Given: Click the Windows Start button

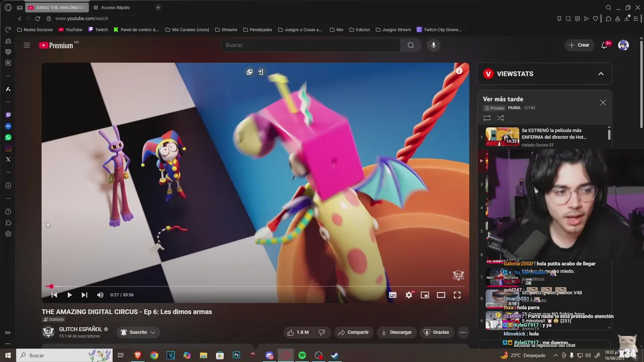Looking at the screenshot, I should [x=8, y=355].
